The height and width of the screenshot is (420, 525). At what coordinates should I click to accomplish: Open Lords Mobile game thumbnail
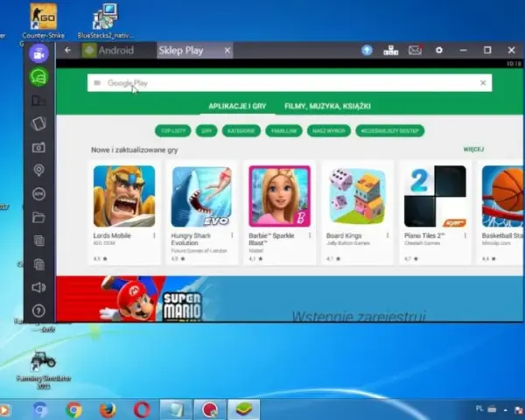pos(124,196)
